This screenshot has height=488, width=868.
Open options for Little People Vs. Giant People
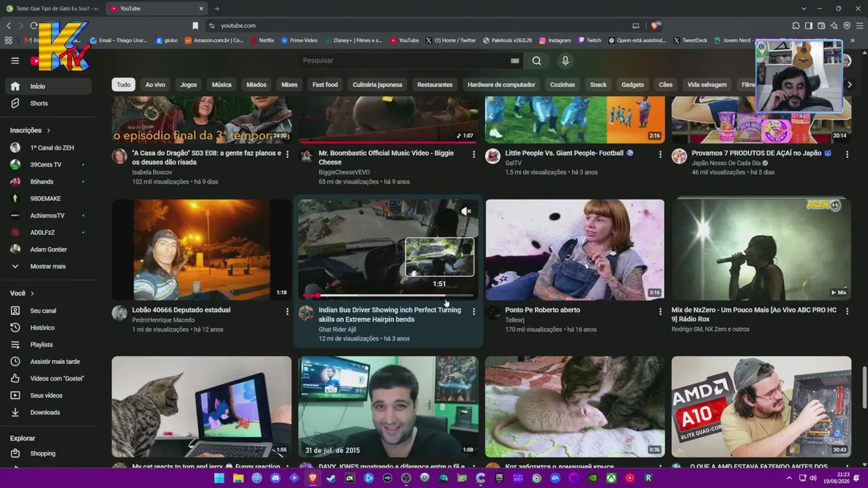click(660, 155)
